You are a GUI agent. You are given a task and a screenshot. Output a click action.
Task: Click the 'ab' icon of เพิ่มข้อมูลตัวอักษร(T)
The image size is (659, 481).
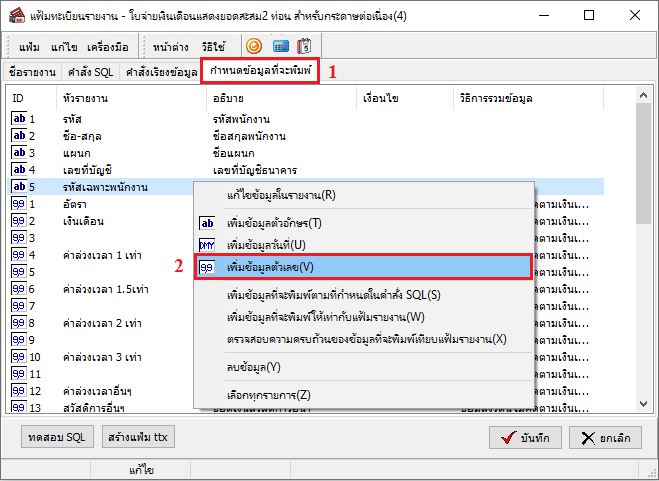207,222
